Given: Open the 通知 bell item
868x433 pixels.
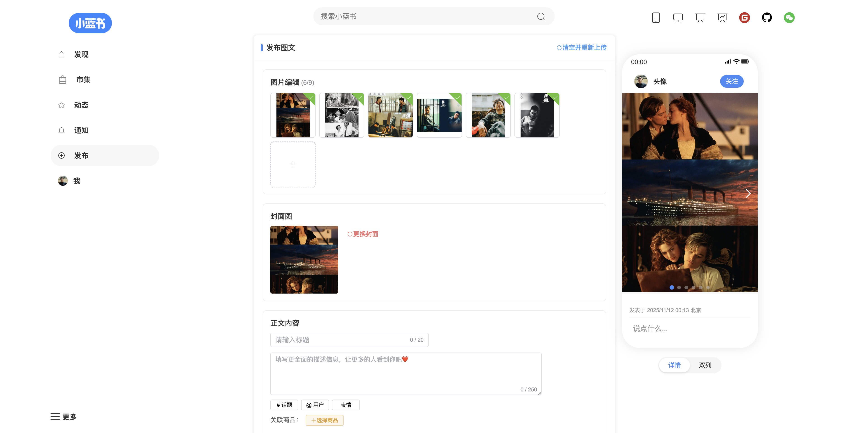Looking at the screenshot, I should coord(81,130).
